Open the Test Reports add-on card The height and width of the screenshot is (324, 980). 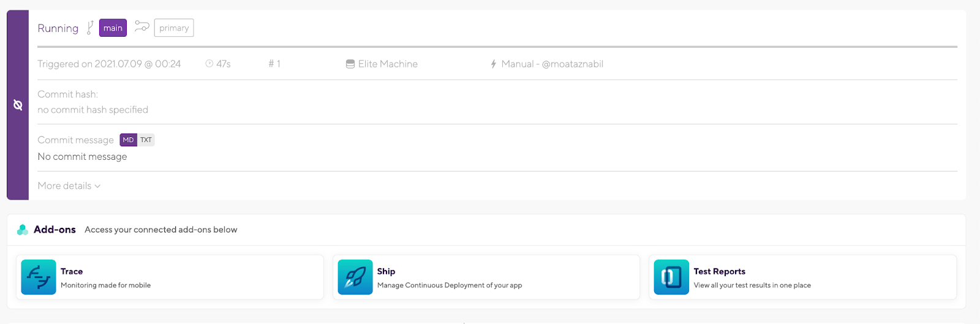[802, 277]
